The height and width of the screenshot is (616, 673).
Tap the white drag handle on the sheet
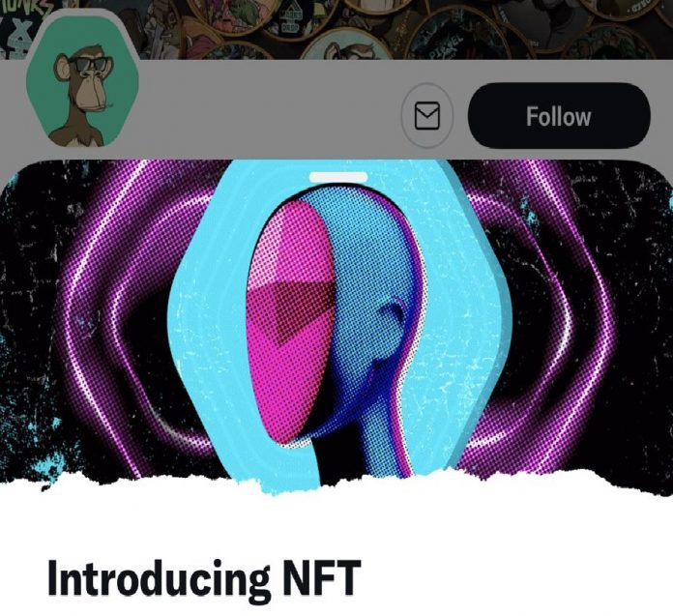click(338, 177)
